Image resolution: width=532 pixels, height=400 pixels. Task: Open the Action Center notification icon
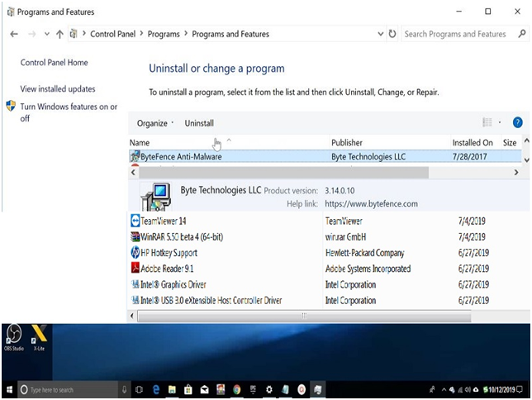coord(519,389)
